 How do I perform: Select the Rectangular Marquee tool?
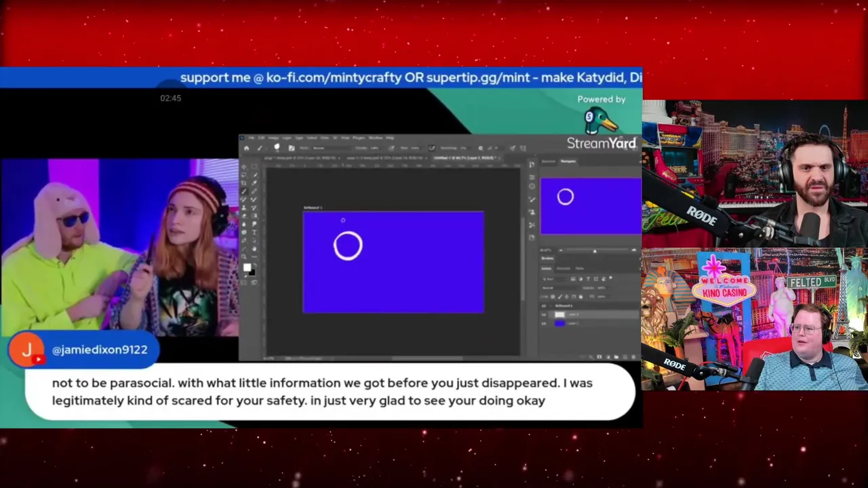(x=254, y=167)
